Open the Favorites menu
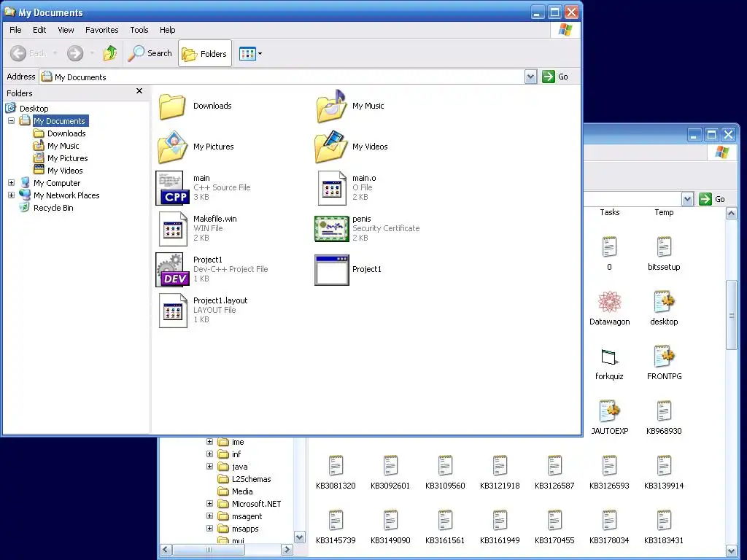The width and height of the screenshot is (747, 560). tap(101, 30)
